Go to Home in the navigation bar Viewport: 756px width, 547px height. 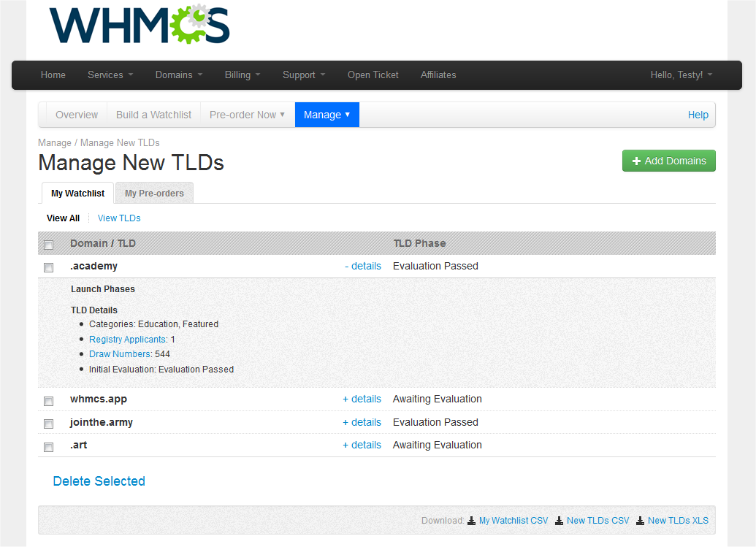tap(53, 74)
